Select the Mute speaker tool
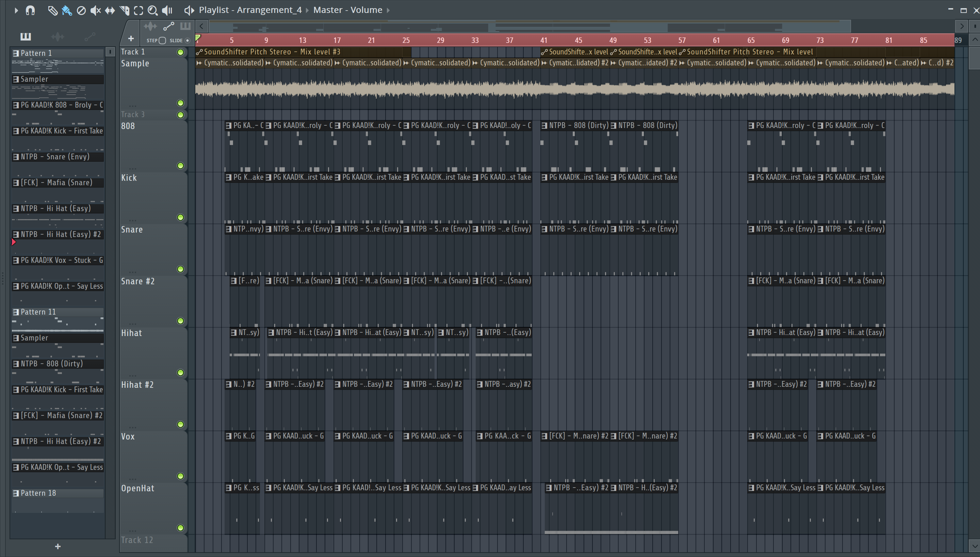Screen dimensions: 980x557 [95, 10]
